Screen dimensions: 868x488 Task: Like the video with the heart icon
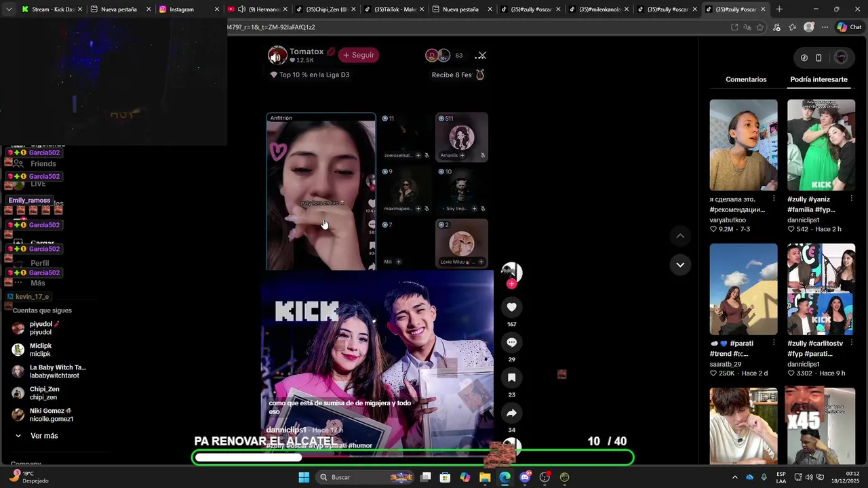pos(512,307)
